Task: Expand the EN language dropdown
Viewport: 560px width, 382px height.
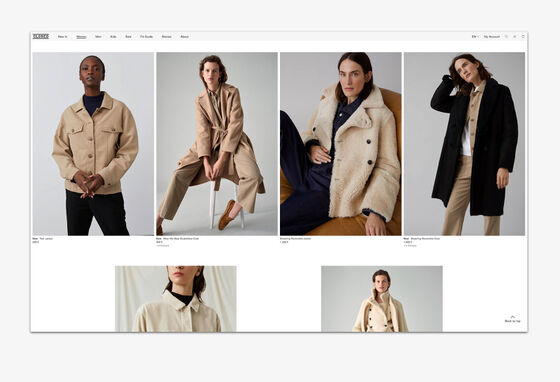Action: coord(475,37)
